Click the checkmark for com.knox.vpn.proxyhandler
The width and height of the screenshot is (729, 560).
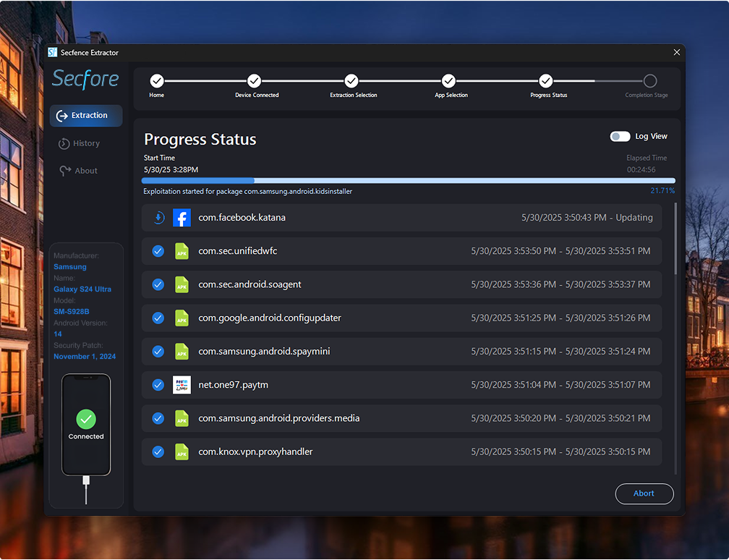tap(158, 452)
